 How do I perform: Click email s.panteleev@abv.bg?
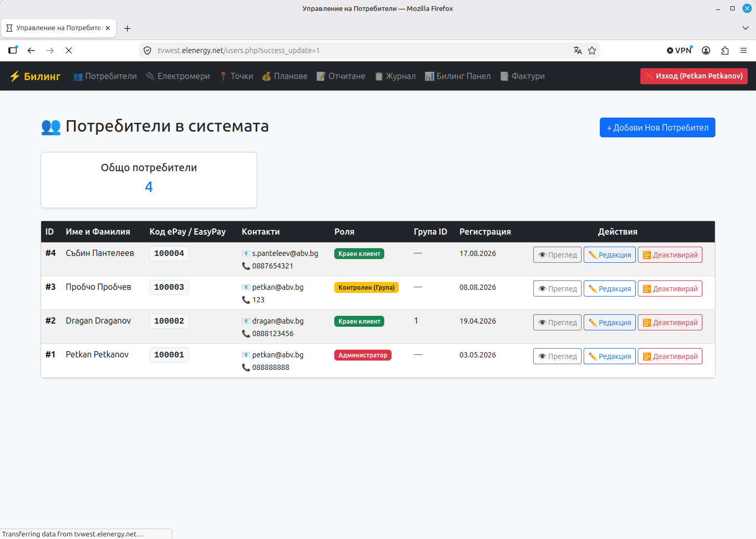pyautogui.click(x=285, y=253)
